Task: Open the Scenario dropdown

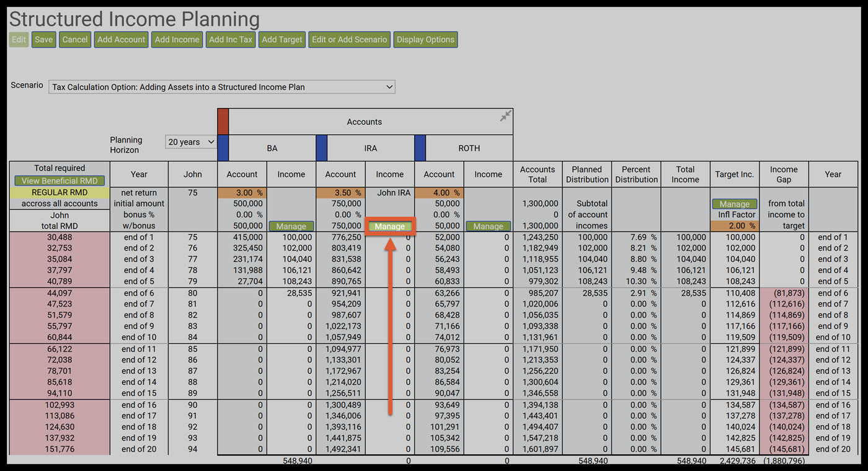Action: (222, 87)
